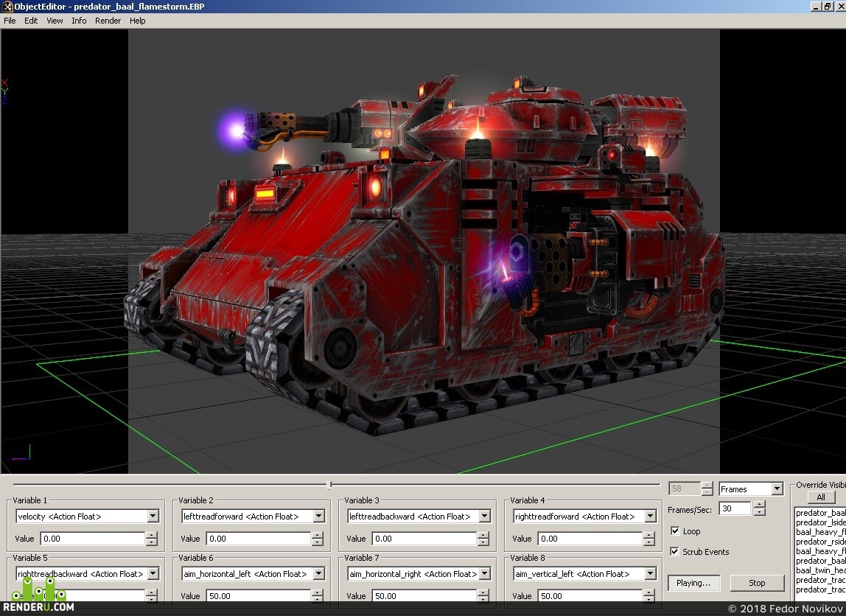Expand aim_horizontal_left Action Float dropdown
This screenshot has width=846, height=616.
319,573
